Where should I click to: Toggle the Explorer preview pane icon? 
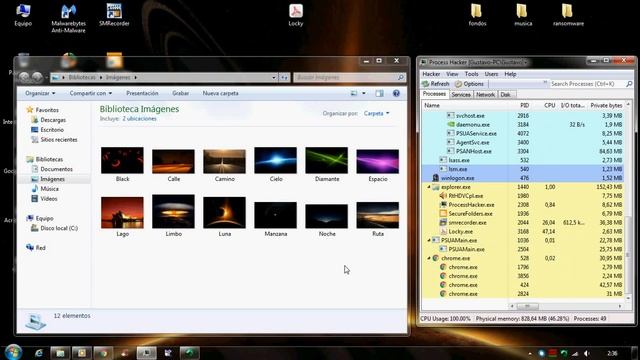point(380,93)
